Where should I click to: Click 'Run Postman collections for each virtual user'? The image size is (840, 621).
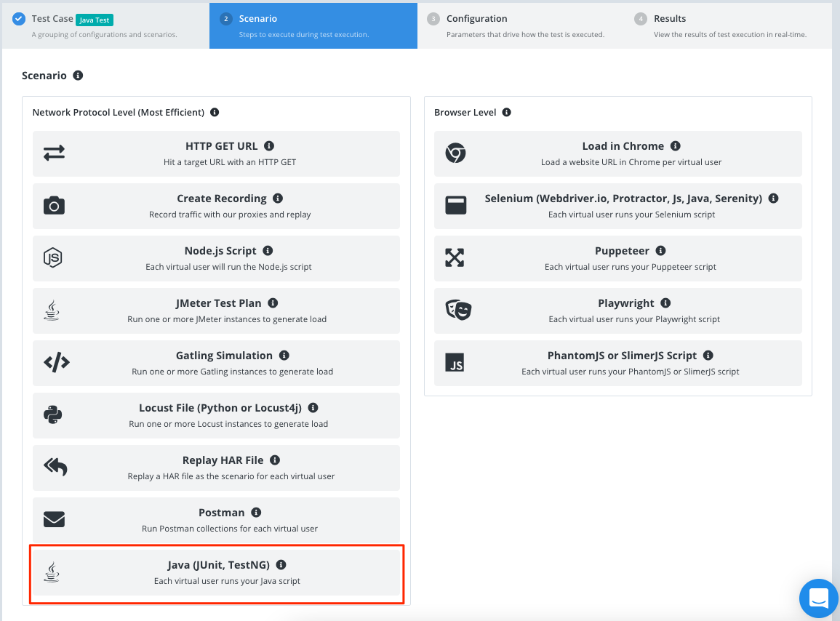pyautogui.click(x=230, y=529)
